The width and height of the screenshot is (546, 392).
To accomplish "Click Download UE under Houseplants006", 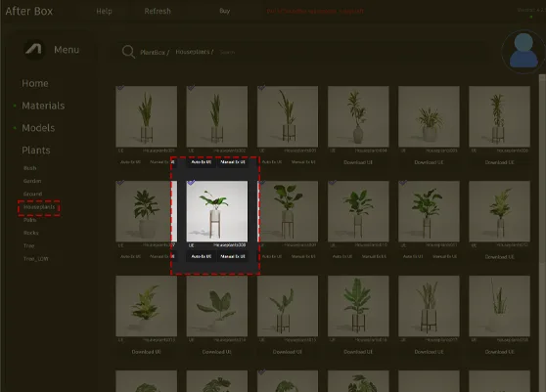I will click(499, 162).
